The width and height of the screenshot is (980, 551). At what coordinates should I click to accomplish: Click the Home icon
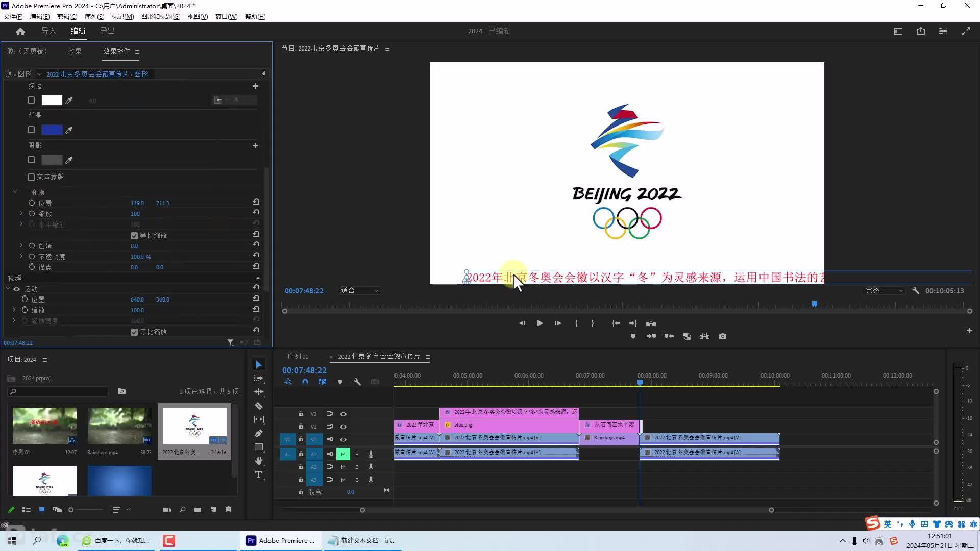[x=20, y=31]
